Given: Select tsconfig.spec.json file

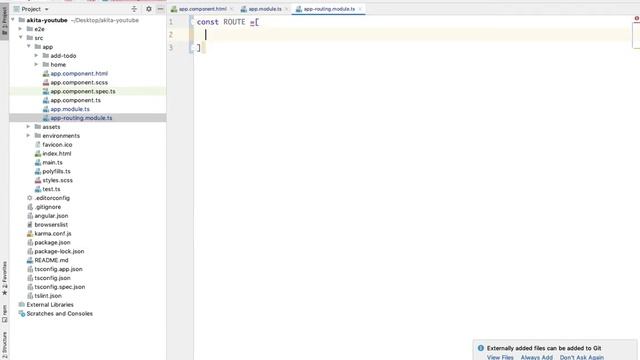Looking at the screenshot, I should 60,287.
